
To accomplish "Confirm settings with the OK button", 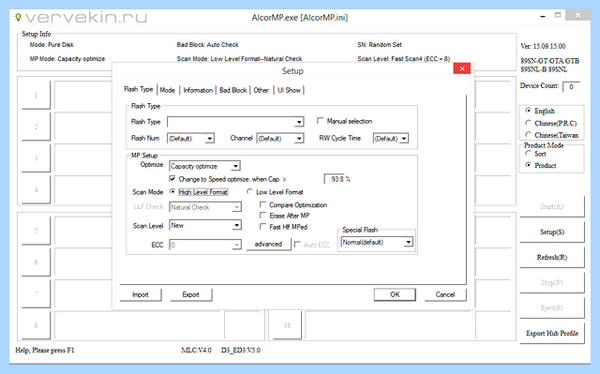I will [395, 294].
